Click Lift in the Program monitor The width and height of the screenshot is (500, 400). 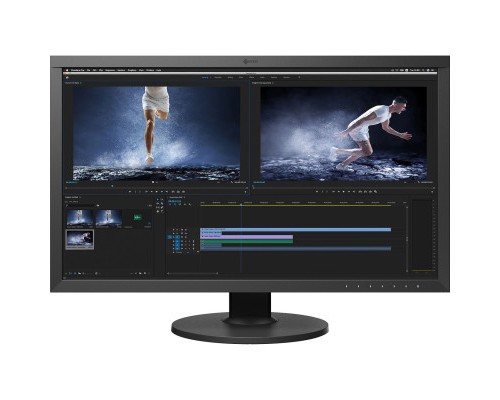point(360,192)
